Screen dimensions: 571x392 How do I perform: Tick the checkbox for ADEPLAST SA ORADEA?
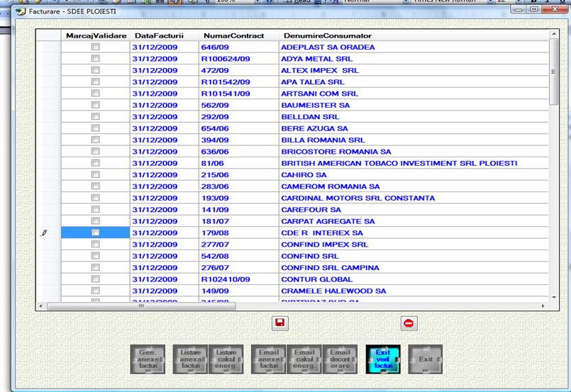(96, 47)
